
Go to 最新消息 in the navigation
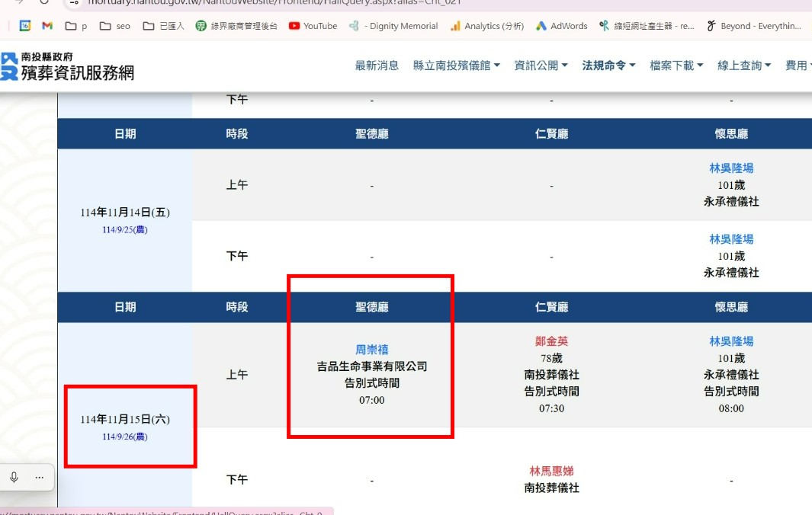click(377, 66)
